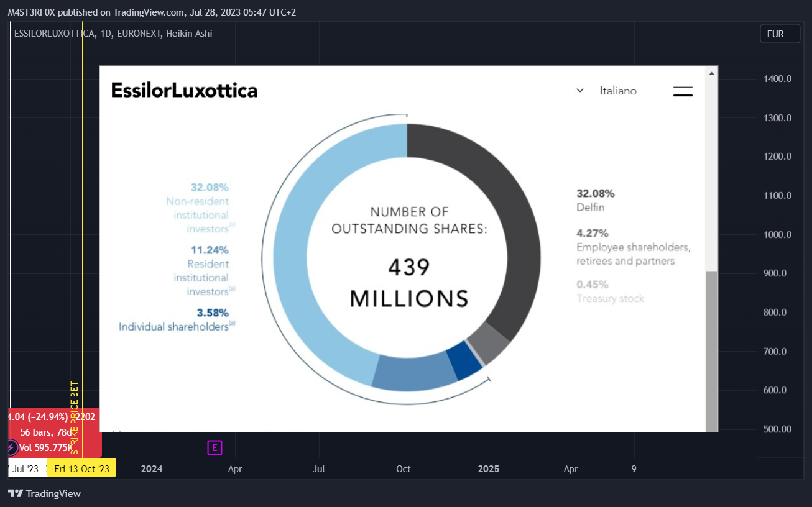
Task: Click the page's vertical scrollbar thumb
Action: (712, 351)
